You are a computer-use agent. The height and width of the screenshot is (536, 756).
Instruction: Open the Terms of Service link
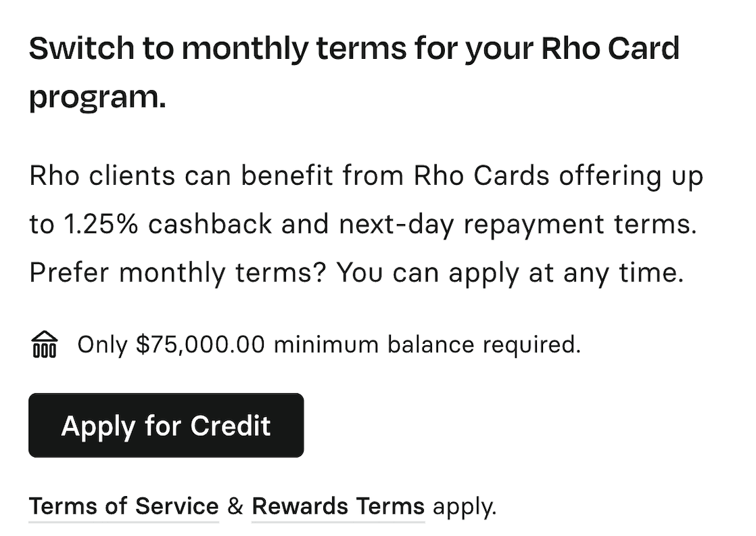pyautogui.click(x=124, y=506)
